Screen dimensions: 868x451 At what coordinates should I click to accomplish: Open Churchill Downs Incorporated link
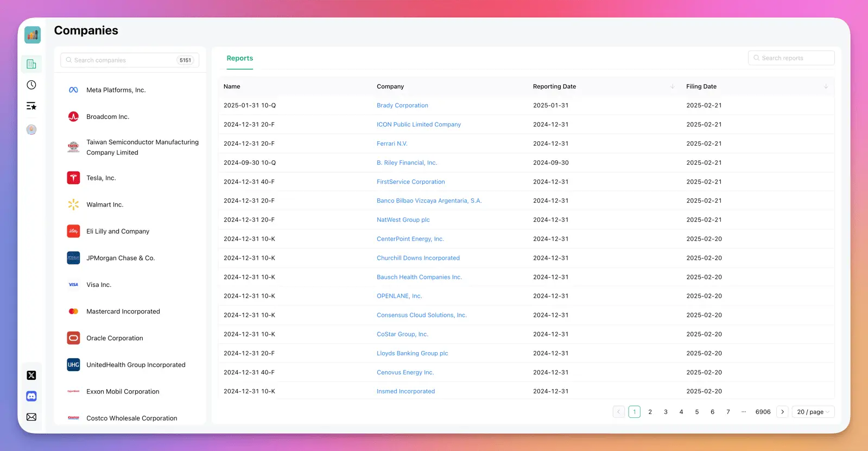click(x=418, y=258)
